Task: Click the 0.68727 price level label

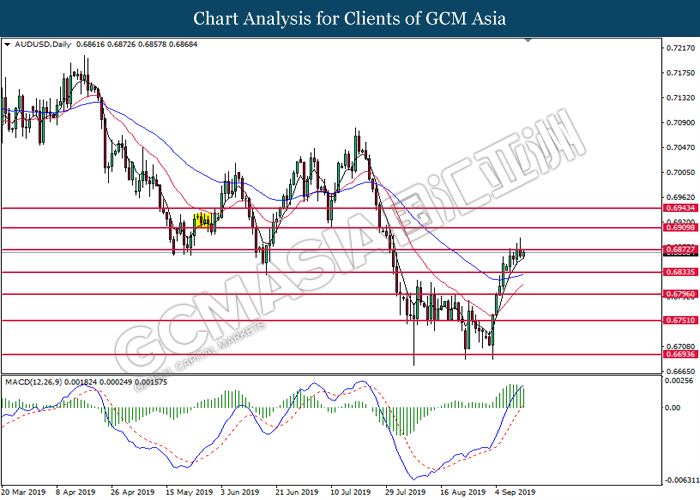Action: tap(681, 249)
